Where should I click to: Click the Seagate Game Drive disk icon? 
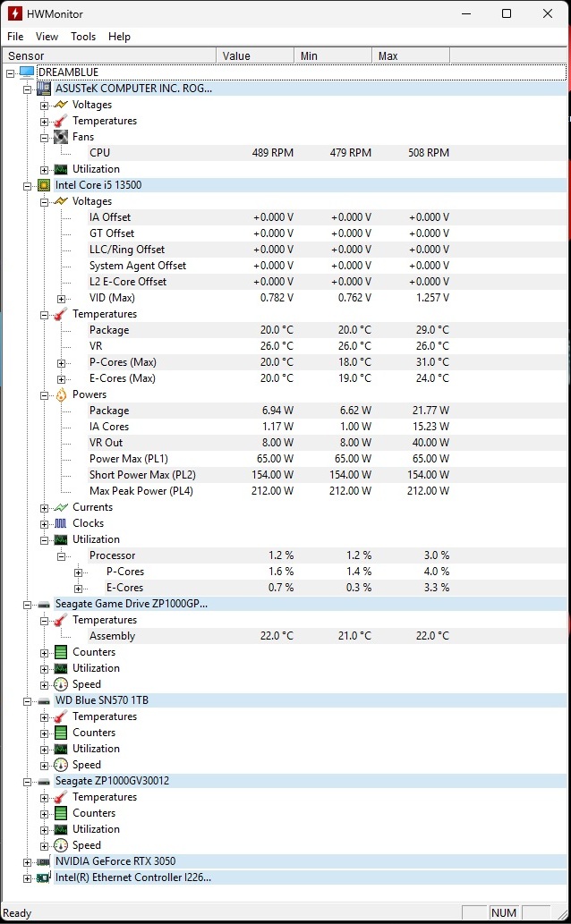[44, 604]
